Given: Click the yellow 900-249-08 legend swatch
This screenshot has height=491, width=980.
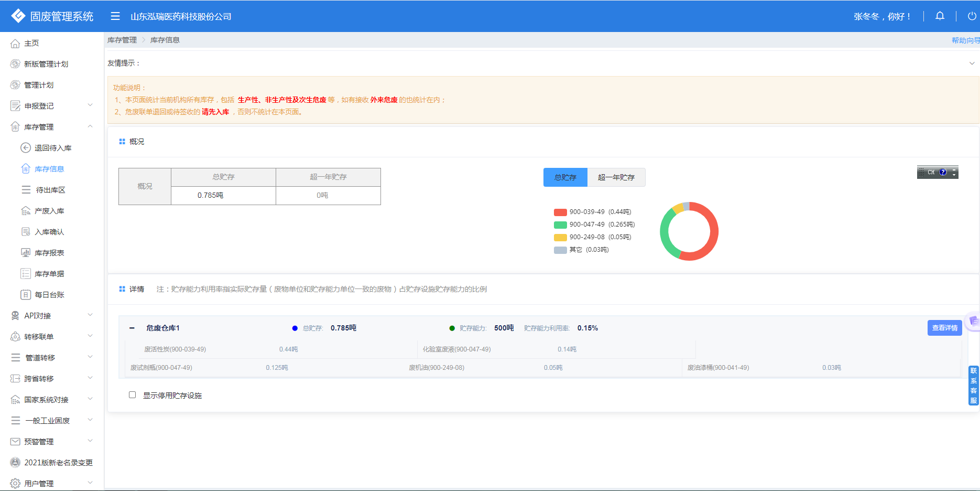Looking at the screenshot, I should click(560, 237).
